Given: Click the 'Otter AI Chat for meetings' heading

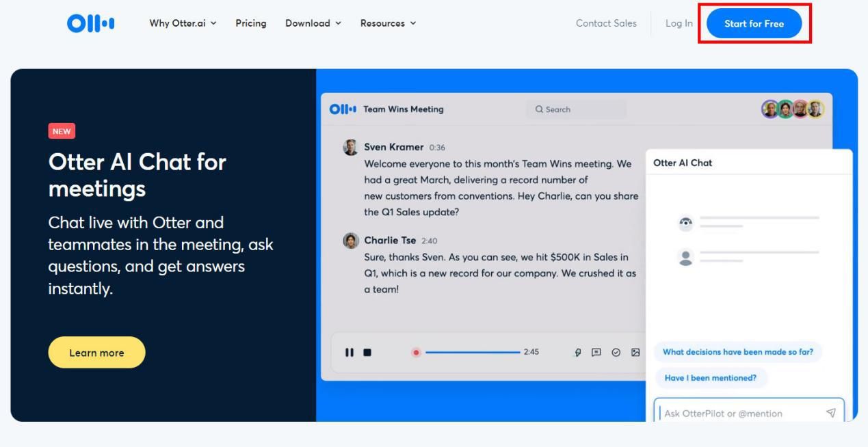Looking at the screenshot, I should (x=137, y=175).
